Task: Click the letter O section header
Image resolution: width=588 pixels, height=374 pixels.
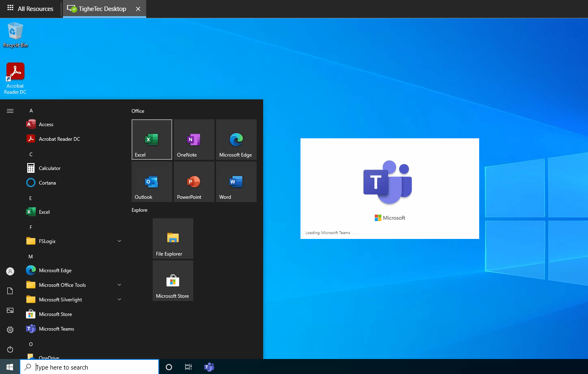Action: click(31, 344)
